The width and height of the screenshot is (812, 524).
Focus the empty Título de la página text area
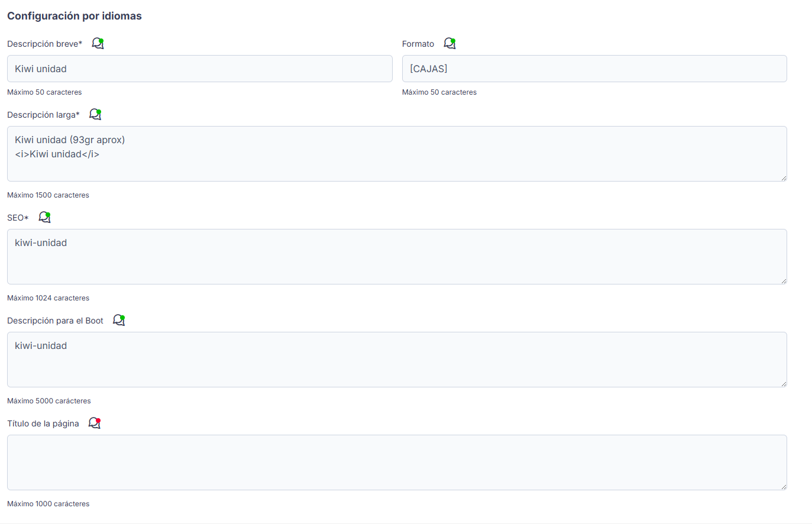397,462
